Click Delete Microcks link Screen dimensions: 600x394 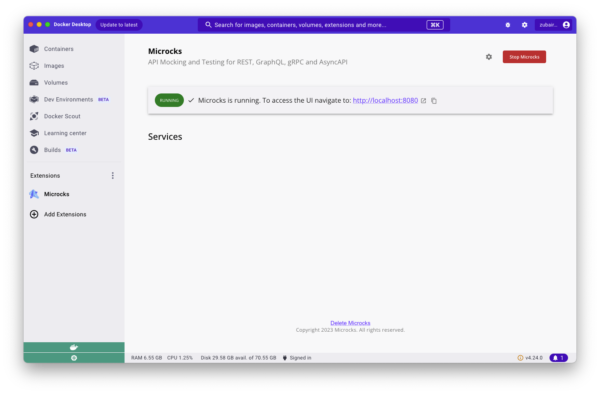[x=350, y=323]
